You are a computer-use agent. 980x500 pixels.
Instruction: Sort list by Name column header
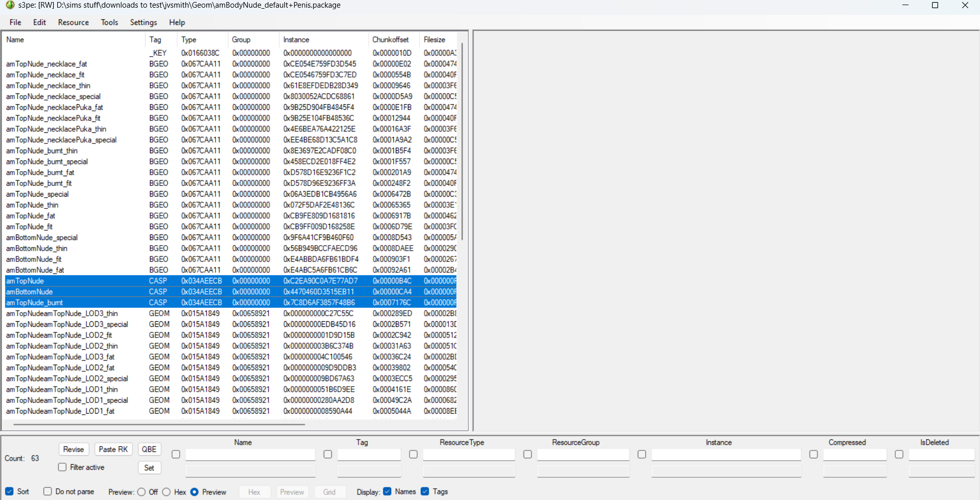pyautogui.click(x=74, y=40)
